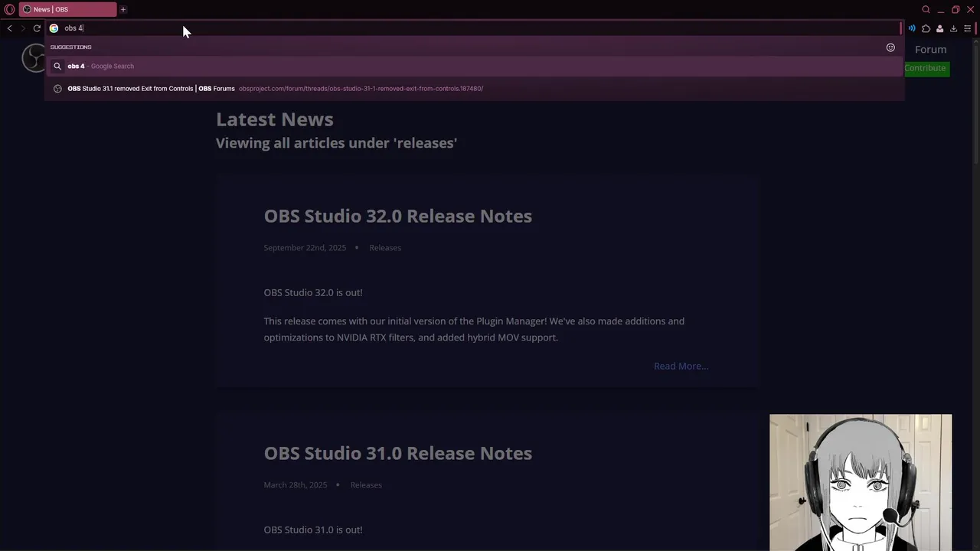Click the blue sound waves toolbar icon

coord(912,28)
